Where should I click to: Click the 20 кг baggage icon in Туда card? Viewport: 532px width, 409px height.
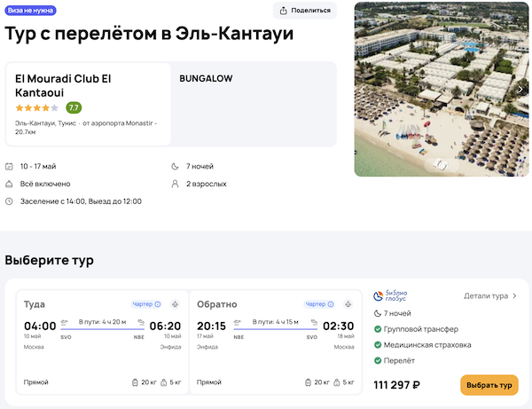(x=134, y=382)
